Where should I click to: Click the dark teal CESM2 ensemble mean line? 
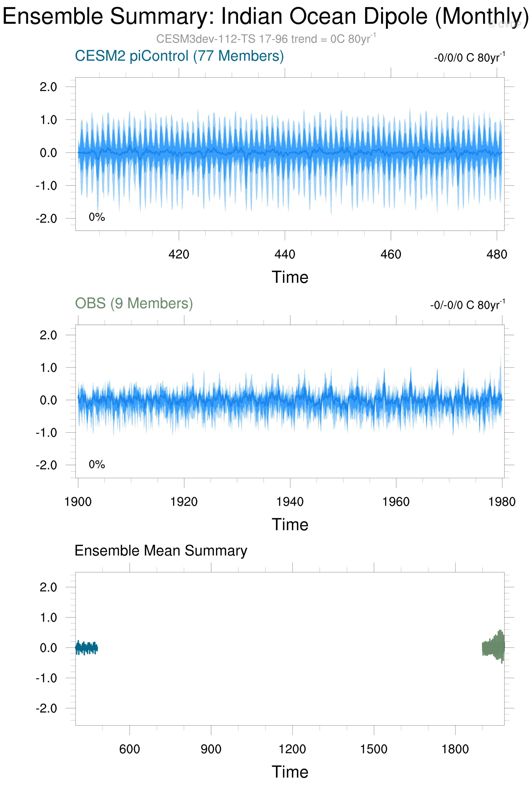[86, 648]
